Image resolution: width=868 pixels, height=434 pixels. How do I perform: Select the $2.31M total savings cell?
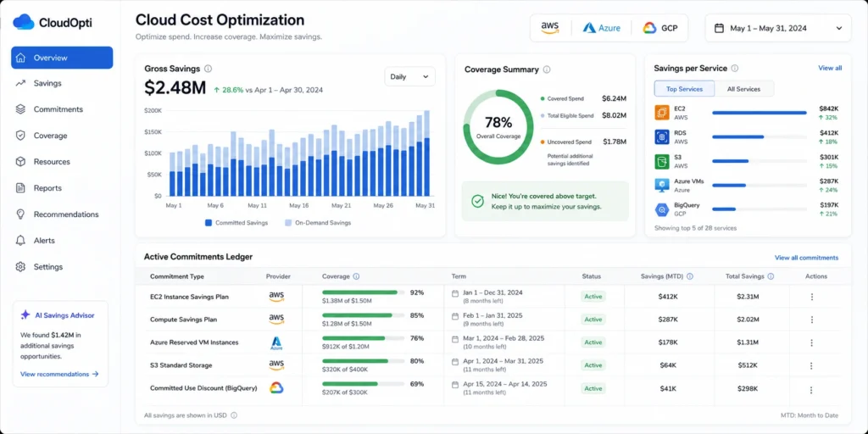748,297
